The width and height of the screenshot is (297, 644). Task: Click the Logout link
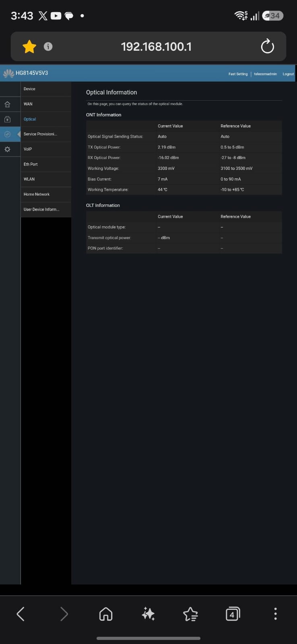pyautogui.click(x=288, y=74)
